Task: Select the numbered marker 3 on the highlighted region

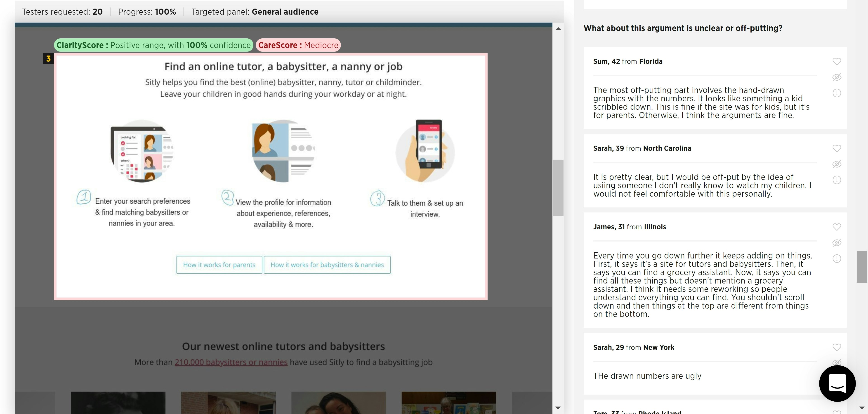Action: (49, 58)
